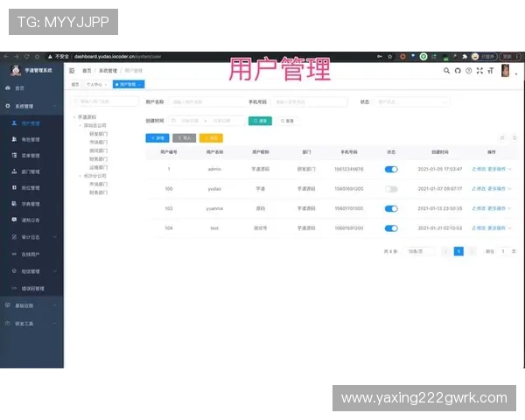Toggle the status switch for user test
525x420 pixels.
tap(391, 228)
